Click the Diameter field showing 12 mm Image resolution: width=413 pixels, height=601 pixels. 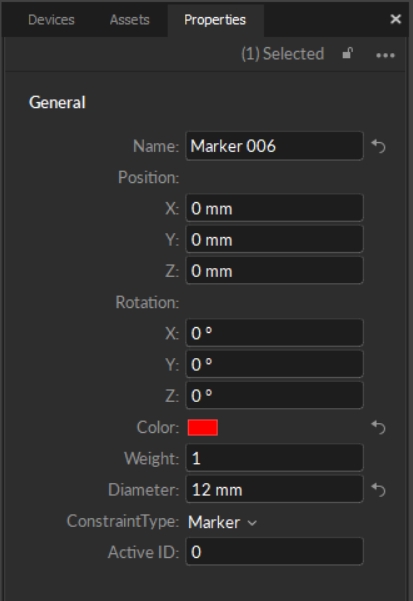click(274, 489)
